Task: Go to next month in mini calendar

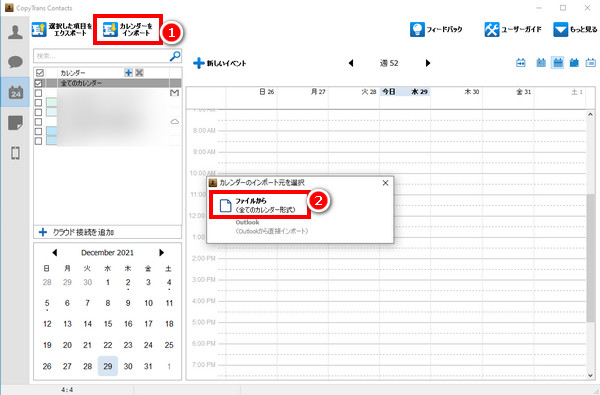Action: (x=161, y=253)
